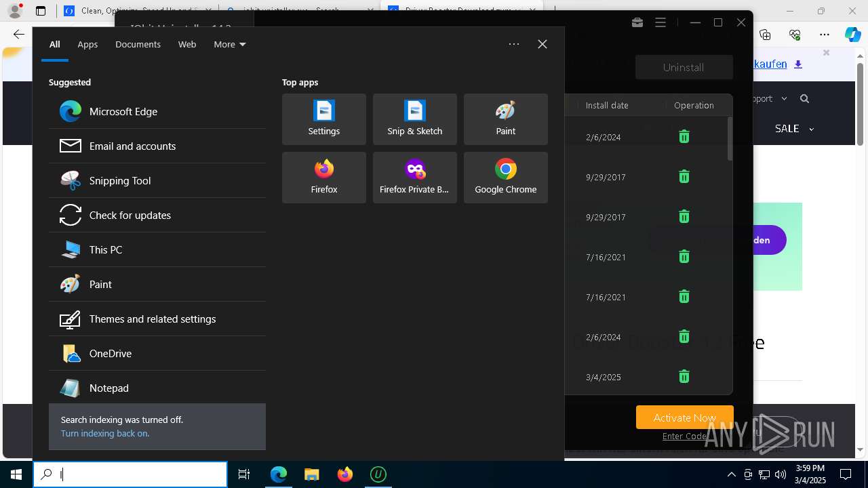Open IObit Uninstaller toolbox briefcase icon

637,22
